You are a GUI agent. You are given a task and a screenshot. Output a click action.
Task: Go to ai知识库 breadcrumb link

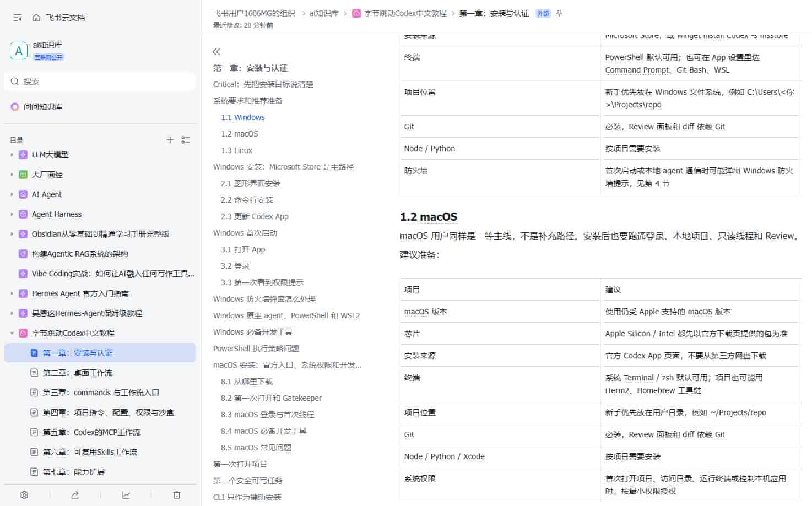coord(324,13)
